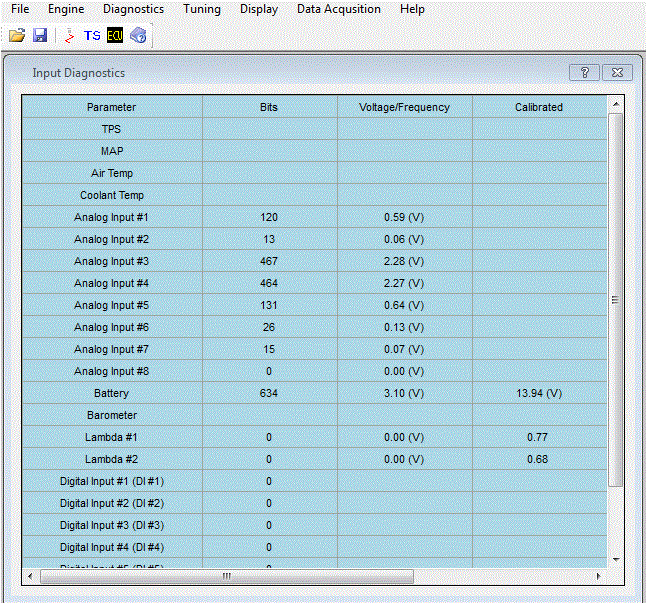Select the Digital Input #3 (DI #3) row
Screen dimensions: 647x604
[314, 525]
